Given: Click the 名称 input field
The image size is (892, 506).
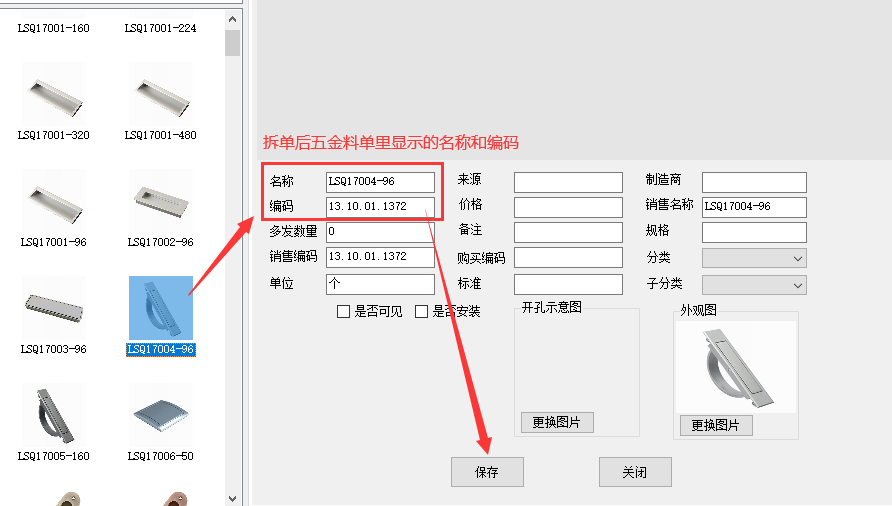Looking at the screenshot, I should [x=381, y=182].
